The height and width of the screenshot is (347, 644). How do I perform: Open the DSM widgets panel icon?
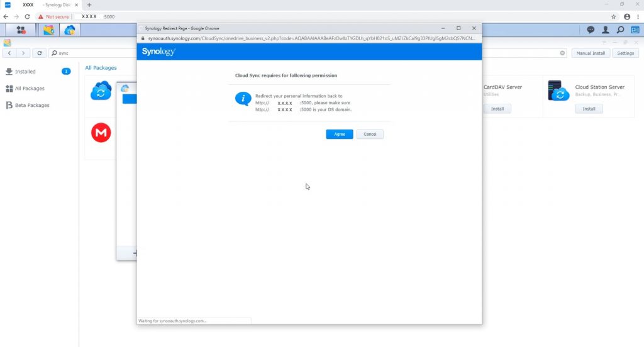pyautogui.click(x=635, y=30)
